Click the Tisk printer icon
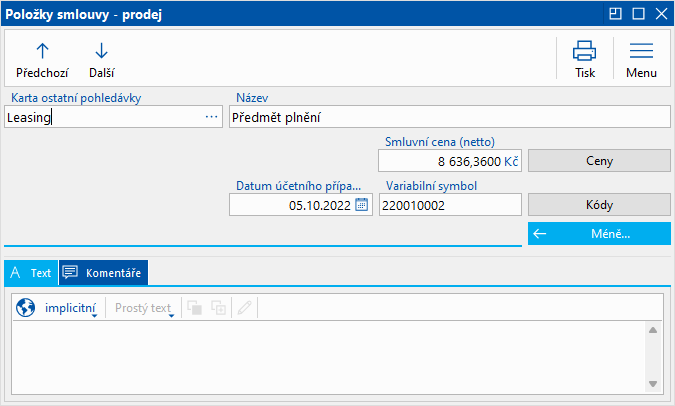The image size is (675, 406). tap(585, 51)
